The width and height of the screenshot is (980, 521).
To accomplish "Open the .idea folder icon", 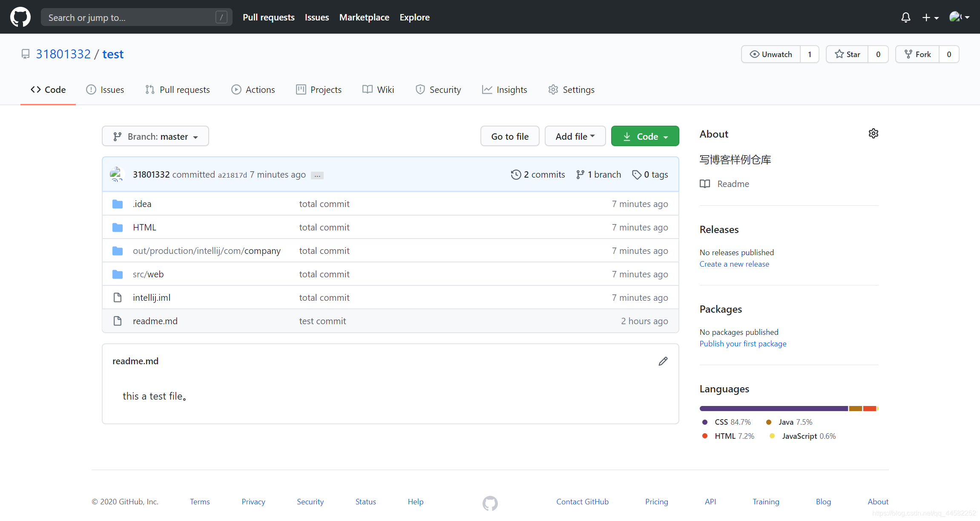I will tap(118, 204).
